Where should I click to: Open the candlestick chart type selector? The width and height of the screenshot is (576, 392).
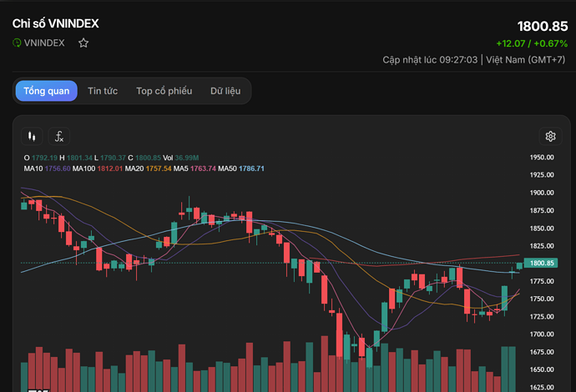pos(32,137)
